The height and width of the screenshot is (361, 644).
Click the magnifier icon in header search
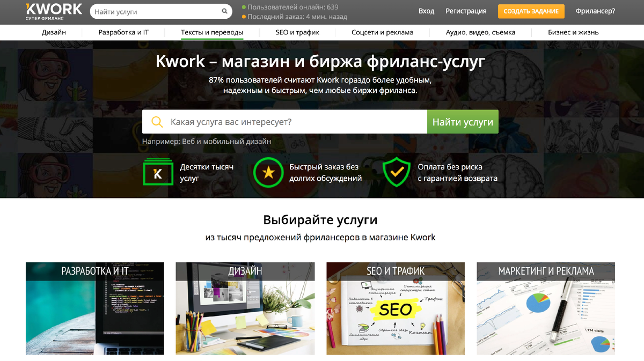coord(224,11)
